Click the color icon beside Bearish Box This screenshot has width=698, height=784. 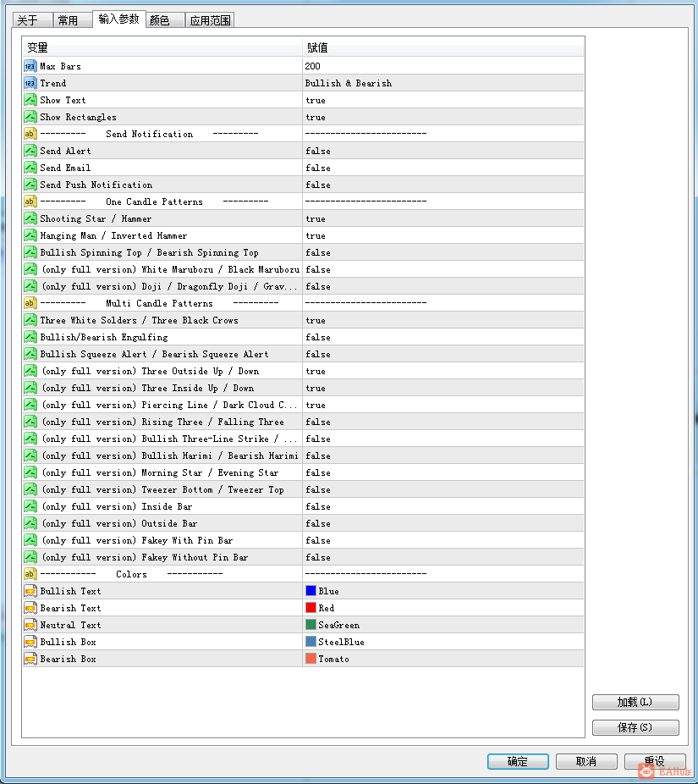[x=30, y=659]
